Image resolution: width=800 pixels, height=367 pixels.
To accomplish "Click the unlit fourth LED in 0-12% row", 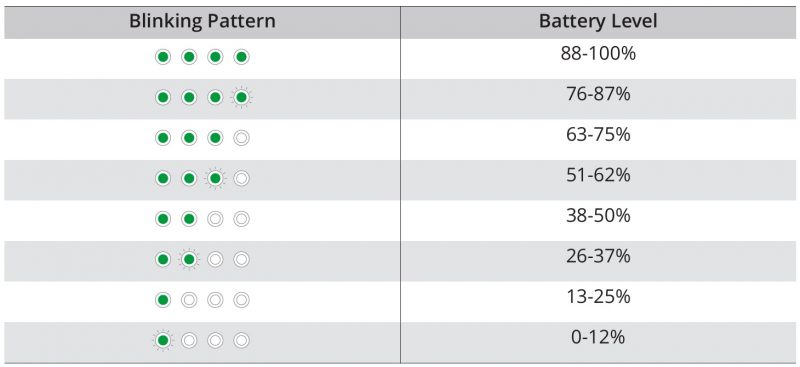I will click(241, 340).
